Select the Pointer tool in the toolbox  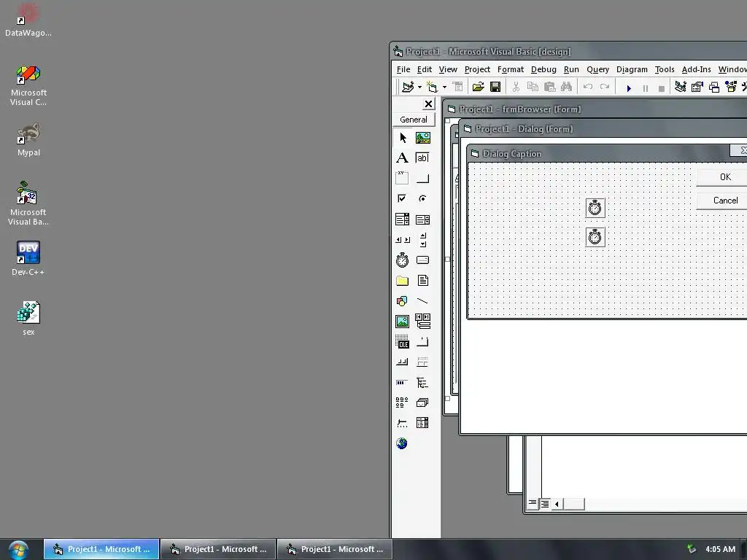tap(403, 138)
